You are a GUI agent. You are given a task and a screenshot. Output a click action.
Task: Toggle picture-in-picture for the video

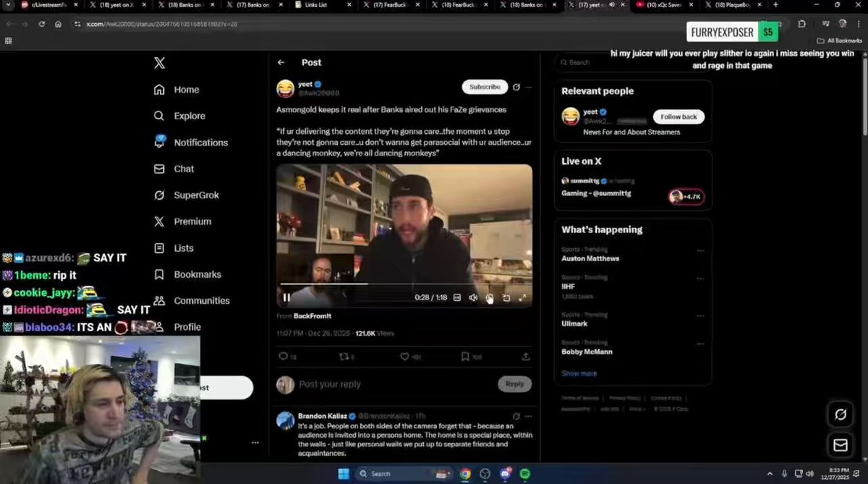click(x=506, y=297)
